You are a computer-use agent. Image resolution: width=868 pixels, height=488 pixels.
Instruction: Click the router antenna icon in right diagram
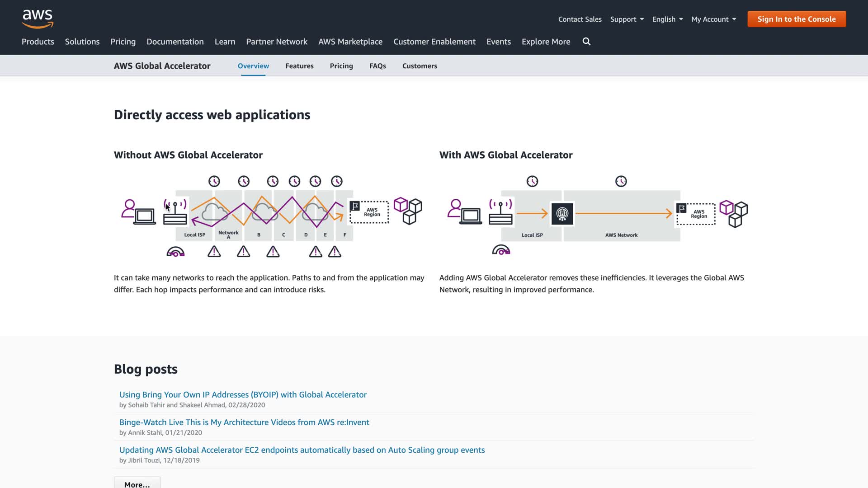[x=500, y=212]
